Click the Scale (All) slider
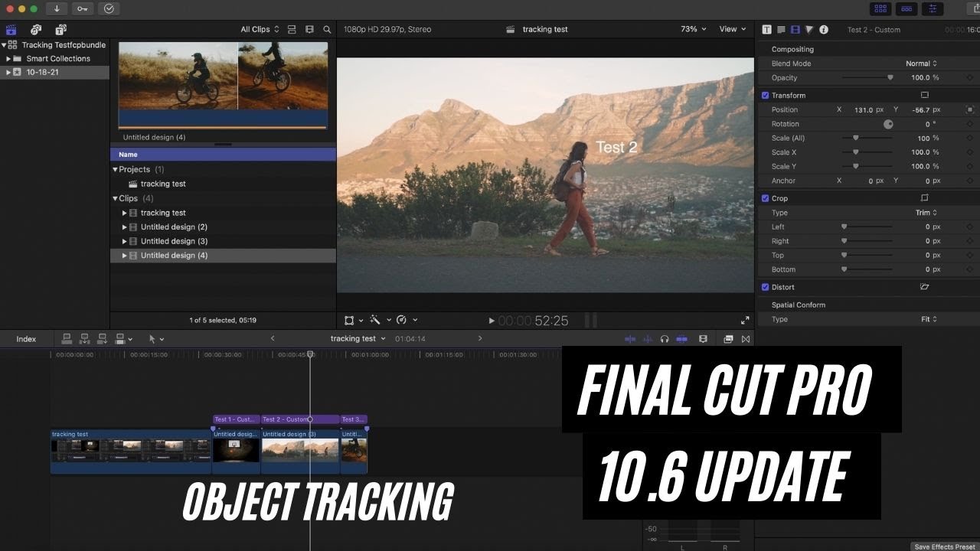The image size is (980, 551). tap(867, 138)
